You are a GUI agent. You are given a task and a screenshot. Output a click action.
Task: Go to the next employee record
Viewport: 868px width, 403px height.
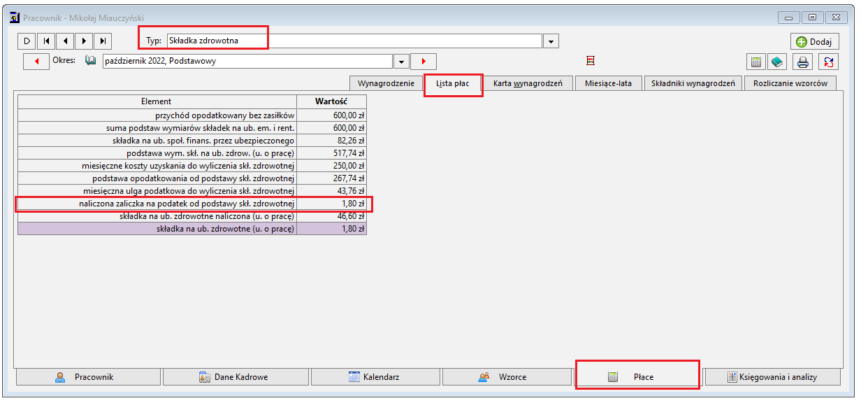tap(84, 41)
